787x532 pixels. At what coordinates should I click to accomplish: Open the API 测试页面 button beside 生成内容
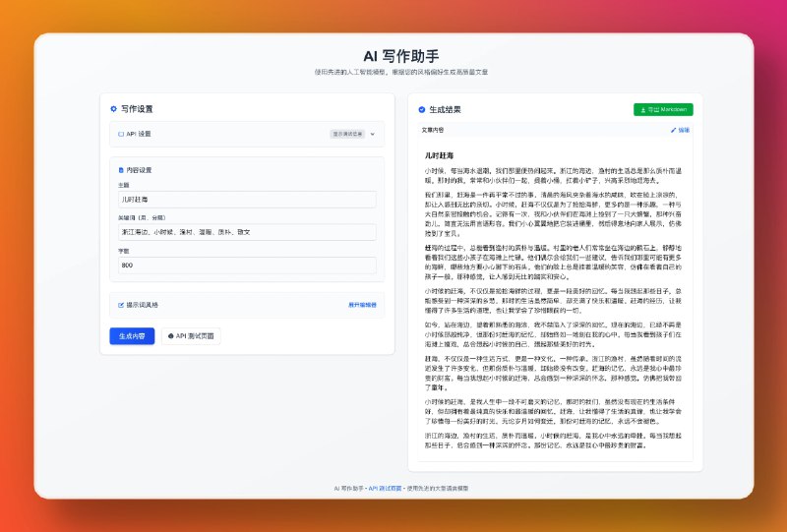191,336
